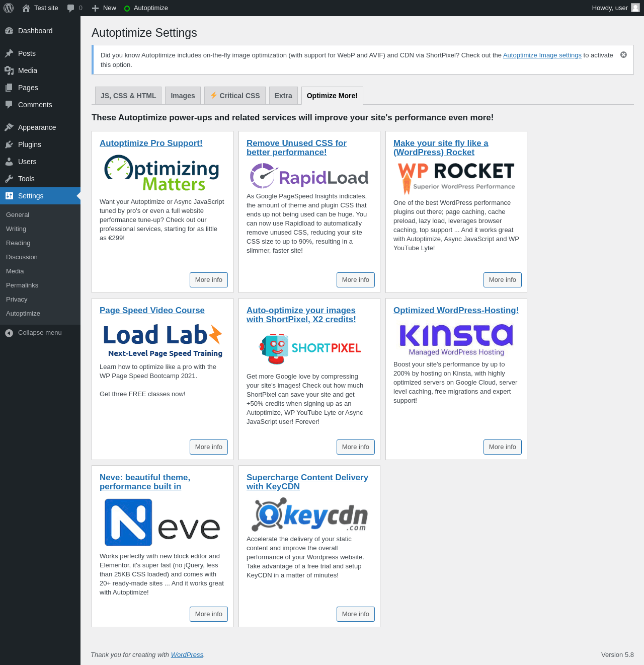This screenshot has height=665, width=644.
Task: Click More info on the Neve theme card
Action: 209,614
